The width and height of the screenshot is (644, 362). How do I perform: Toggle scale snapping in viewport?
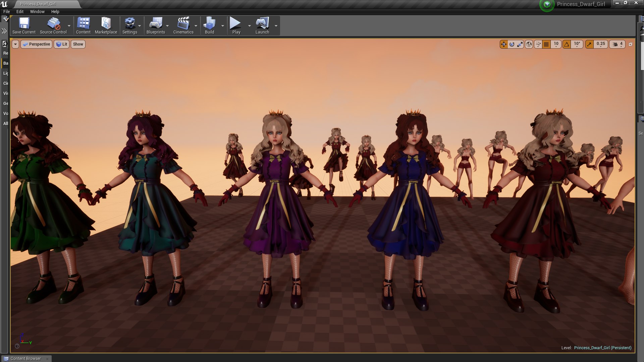pos(589,44)
